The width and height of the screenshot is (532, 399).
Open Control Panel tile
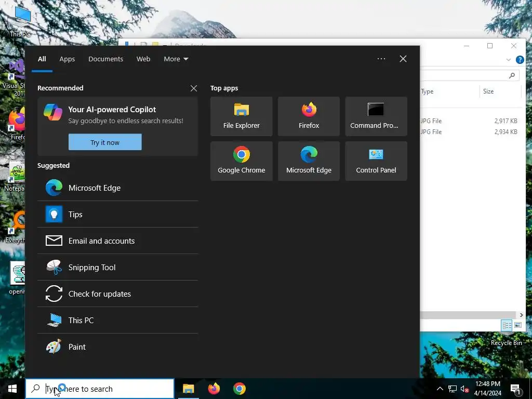coord(376,161)
